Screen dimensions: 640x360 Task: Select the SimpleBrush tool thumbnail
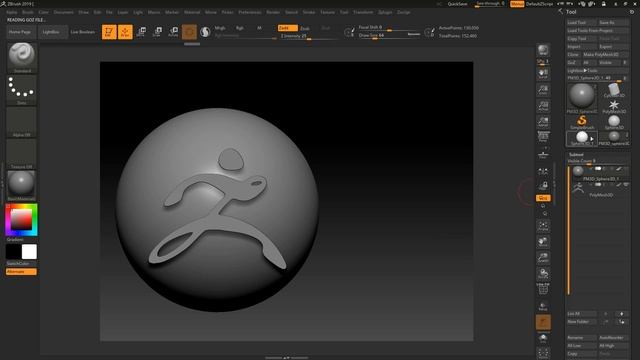coord(582,122)
